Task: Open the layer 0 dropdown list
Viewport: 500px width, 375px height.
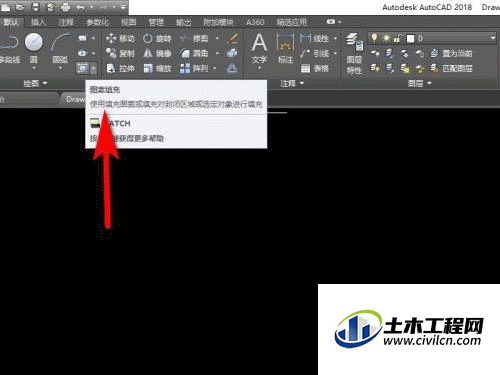Action: pos(493,38)
